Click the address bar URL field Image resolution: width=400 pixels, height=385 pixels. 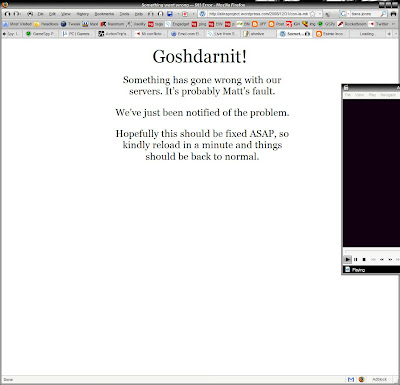pyautogui.click(x=258, y=14)
